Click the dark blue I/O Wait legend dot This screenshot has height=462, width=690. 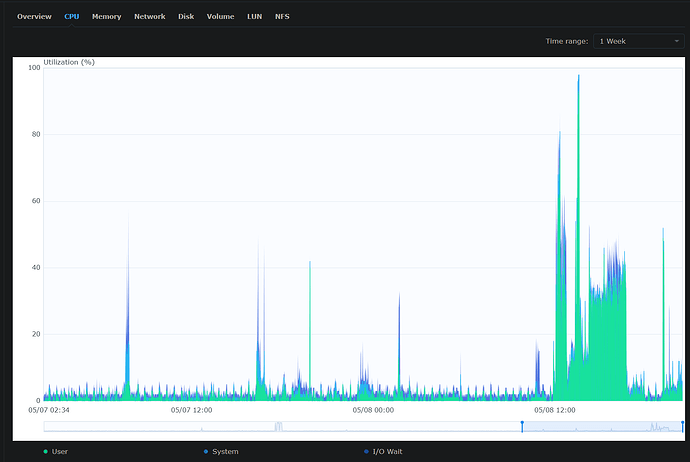[366, 451]
